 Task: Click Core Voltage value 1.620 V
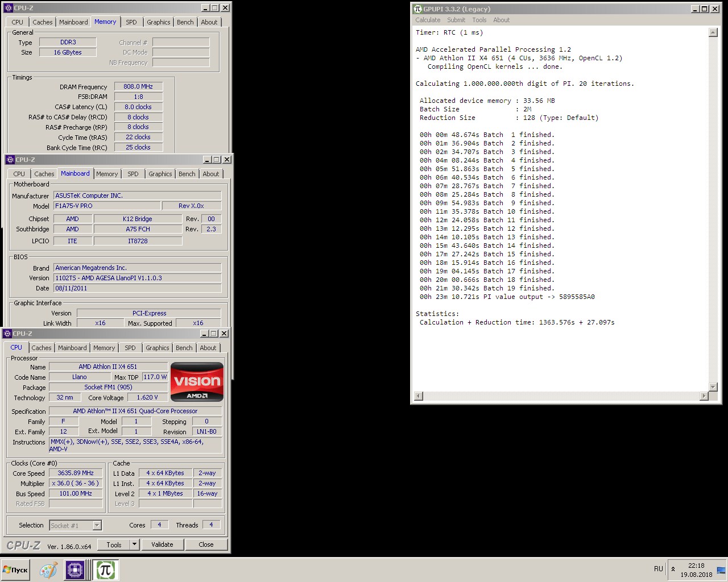pos(147,397)
